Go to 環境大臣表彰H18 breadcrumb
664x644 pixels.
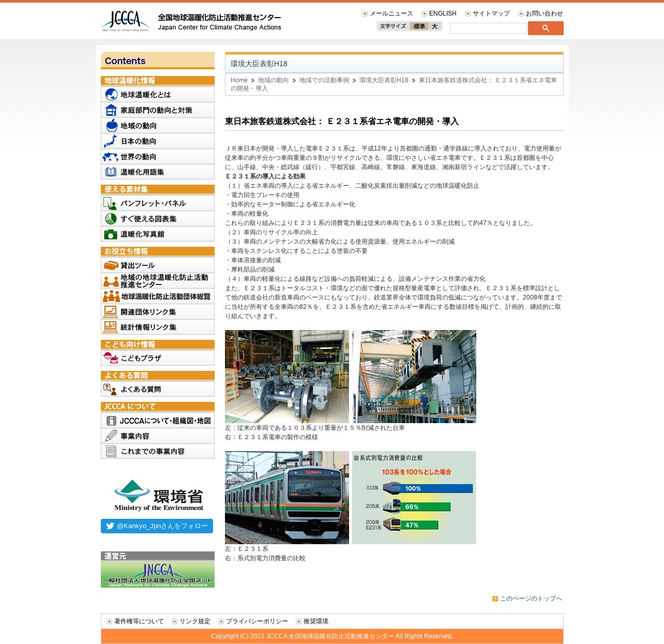point(384,80)
